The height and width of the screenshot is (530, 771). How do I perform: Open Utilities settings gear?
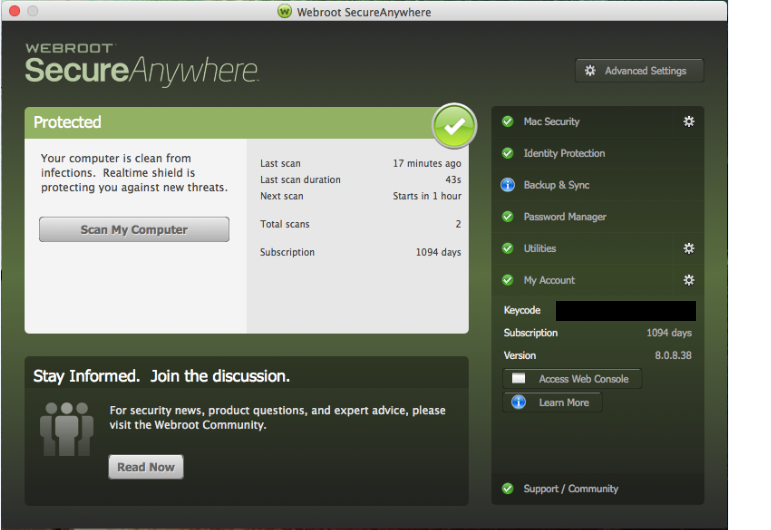click(x=688, y=248)
